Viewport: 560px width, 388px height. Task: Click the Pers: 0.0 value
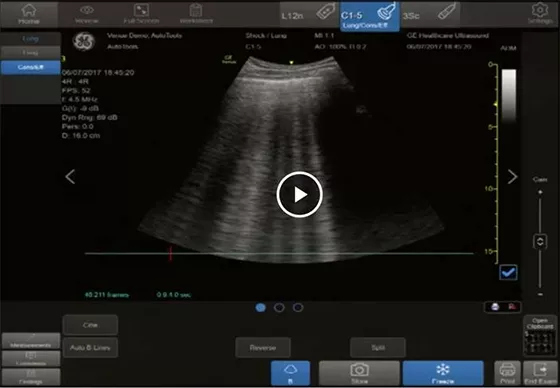78,126
